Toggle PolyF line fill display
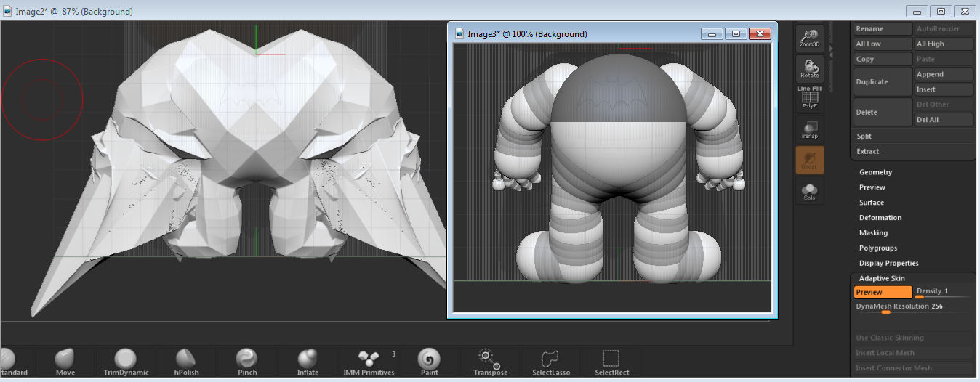 [809, 99]
